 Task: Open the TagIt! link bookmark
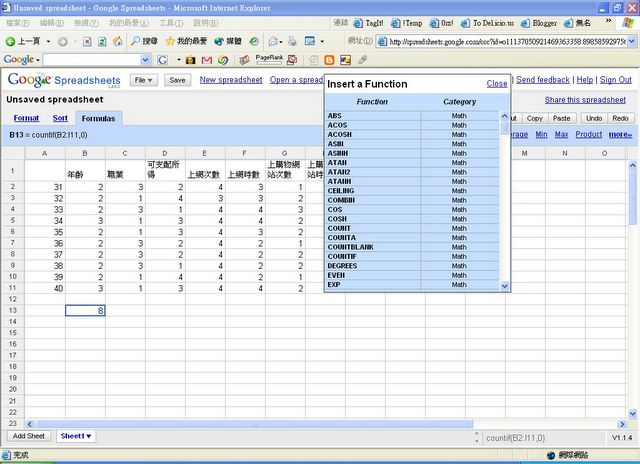point(369,23)
